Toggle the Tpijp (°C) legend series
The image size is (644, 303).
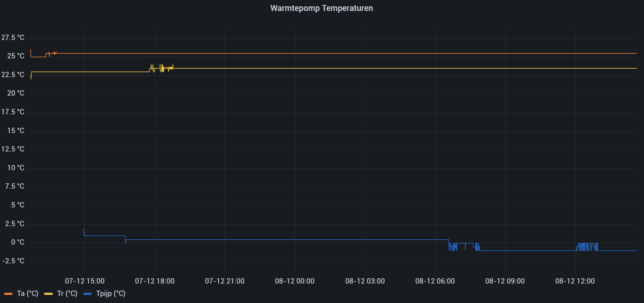[111, 293]
